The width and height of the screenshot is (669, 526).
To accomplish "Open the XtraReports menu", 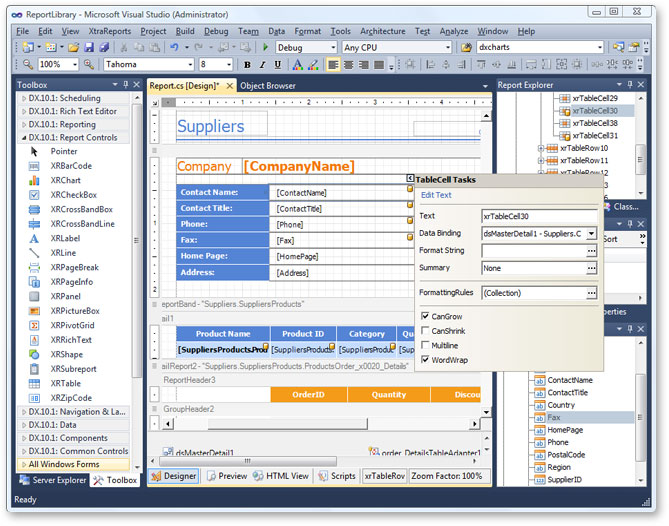I will coord(110,31).
